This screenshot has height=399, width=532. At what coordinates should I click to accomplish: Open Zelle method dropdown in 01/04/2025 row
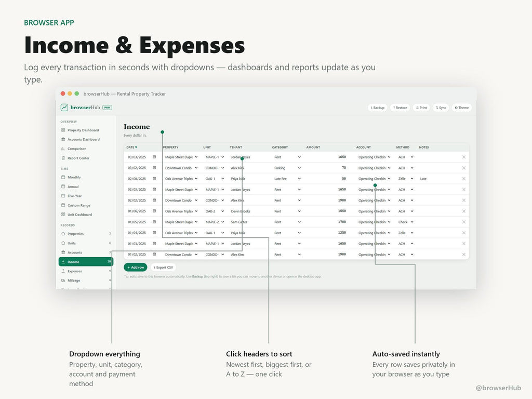406,233
